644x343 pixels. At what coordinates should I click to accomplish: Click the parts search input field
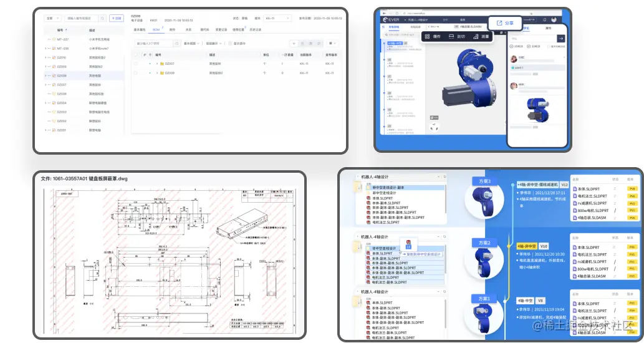81,19
